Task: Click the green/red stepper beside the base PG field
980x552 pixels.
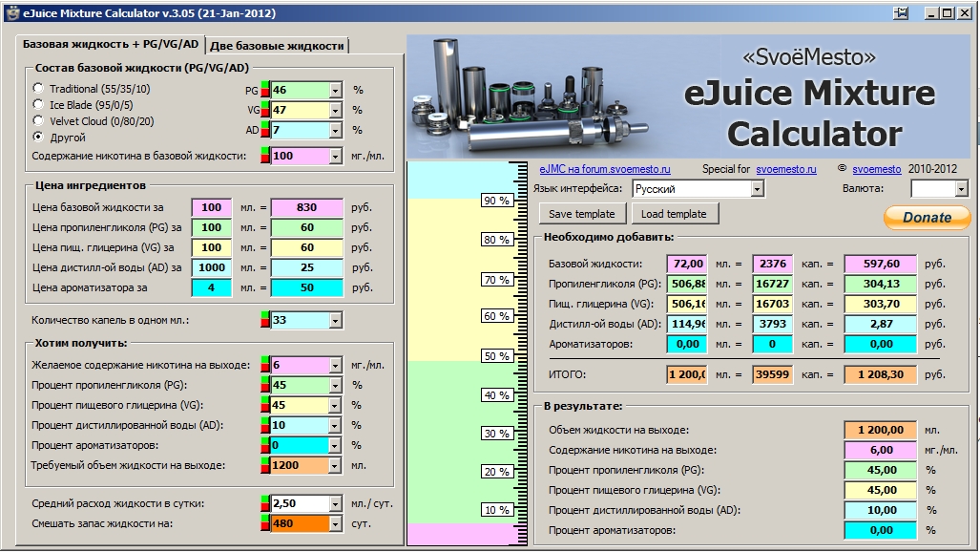Action: point(265,90)
